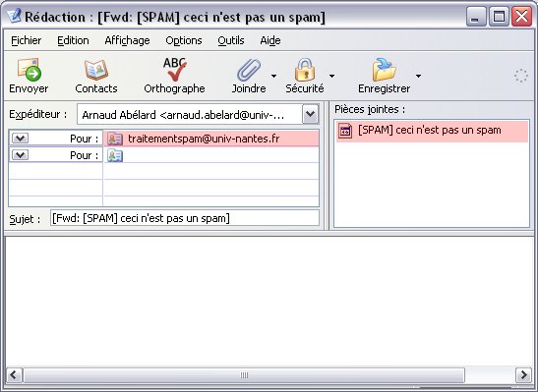
Task: Click the Arnaud Abélard sender address text
Action: pyautogui.click(x=183, y=115)
